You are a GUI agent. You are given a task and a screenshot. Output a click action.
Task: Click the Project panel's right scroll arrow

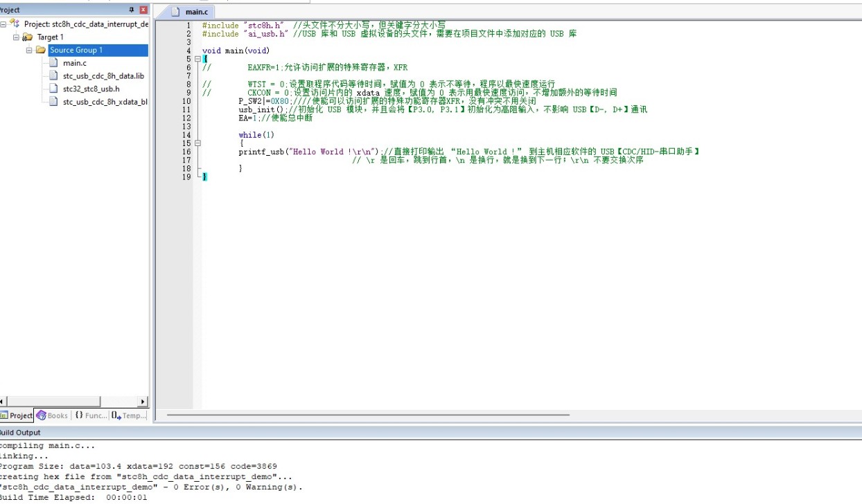pyautogui.click(x=143, y=402)
